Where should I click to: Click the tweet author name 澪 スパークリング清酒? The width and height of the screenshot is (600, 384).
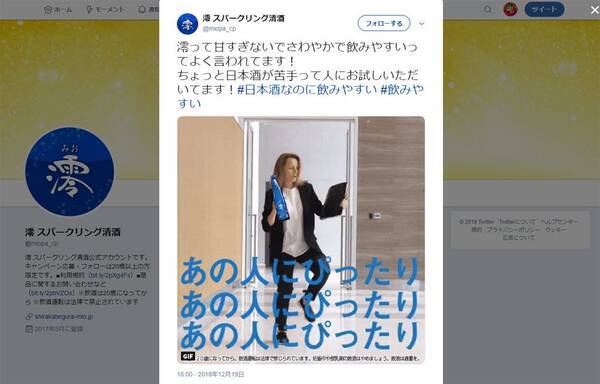click(x=243, y=18)
